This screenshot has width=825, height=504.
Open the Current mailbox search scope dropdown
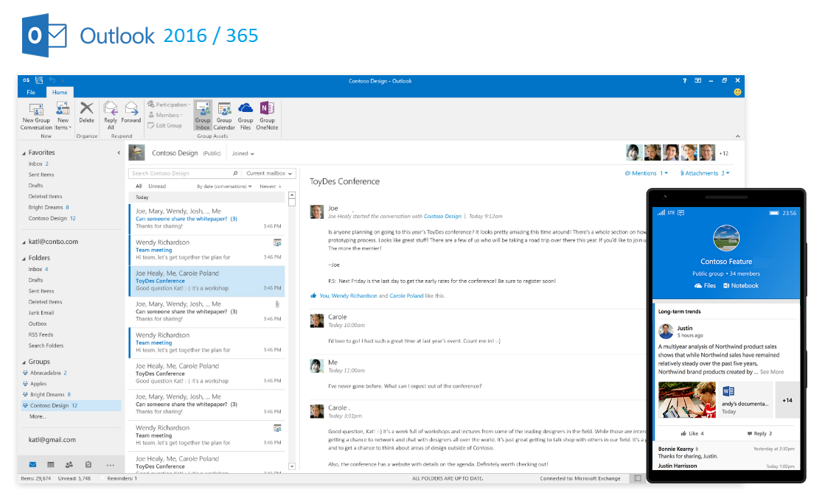(269, 173)
